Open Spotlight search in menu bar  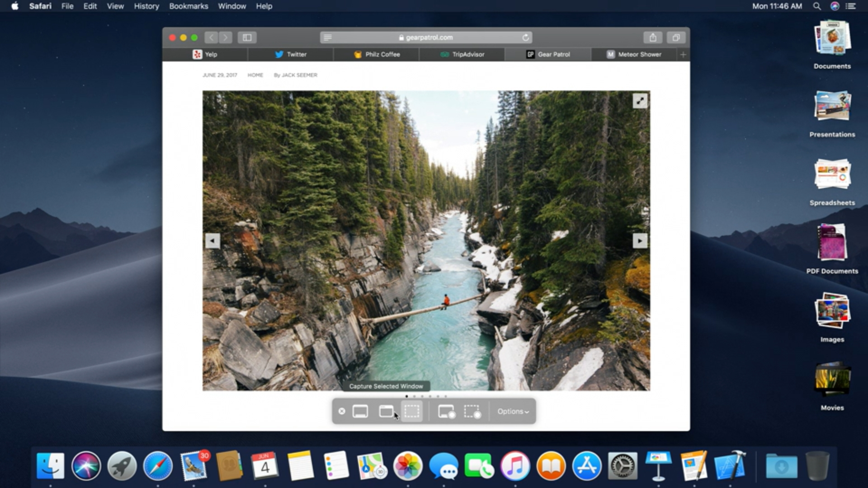click(817, 6)
